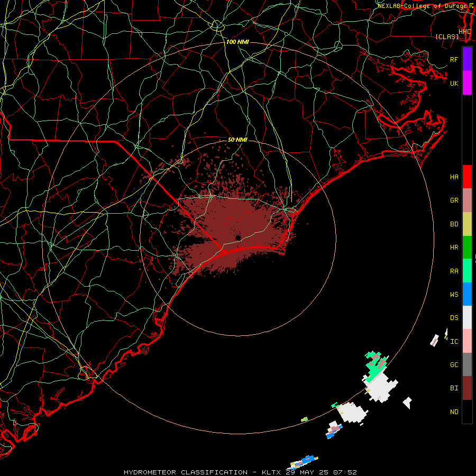
Task: Click the BD legend label
Action: point(454,224)
